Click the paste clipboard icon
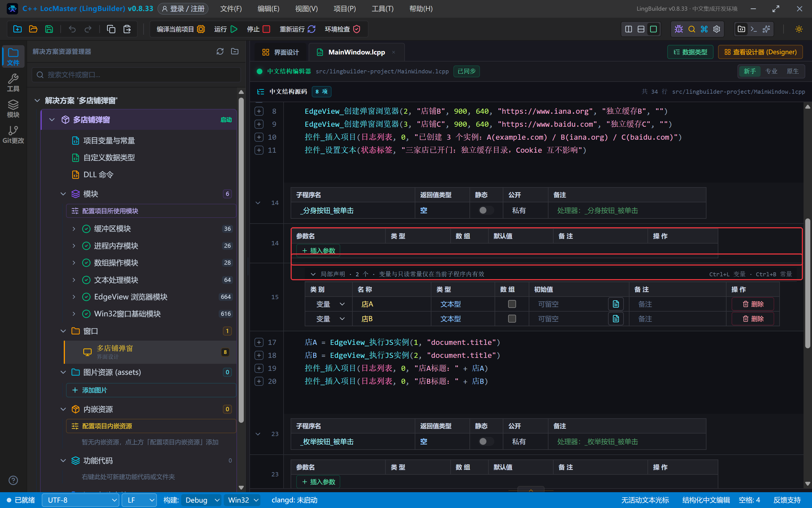The image size is (812, 508). coord(127,29)
